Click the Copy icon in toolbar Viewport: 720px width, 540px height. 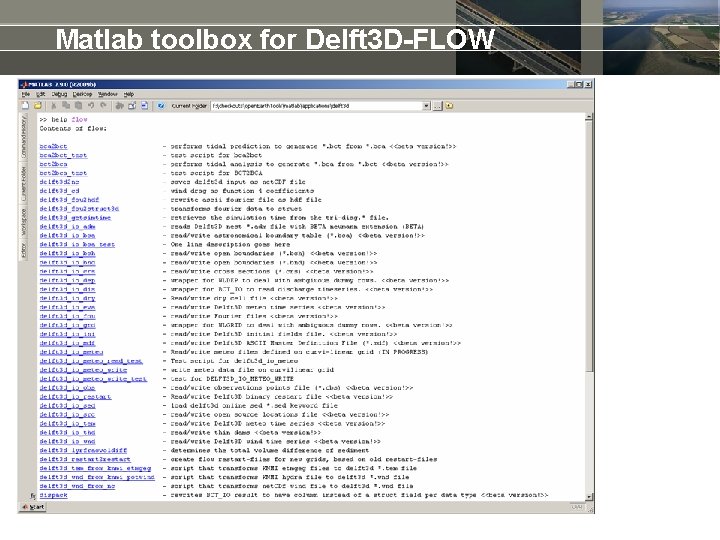pos(66,106)
